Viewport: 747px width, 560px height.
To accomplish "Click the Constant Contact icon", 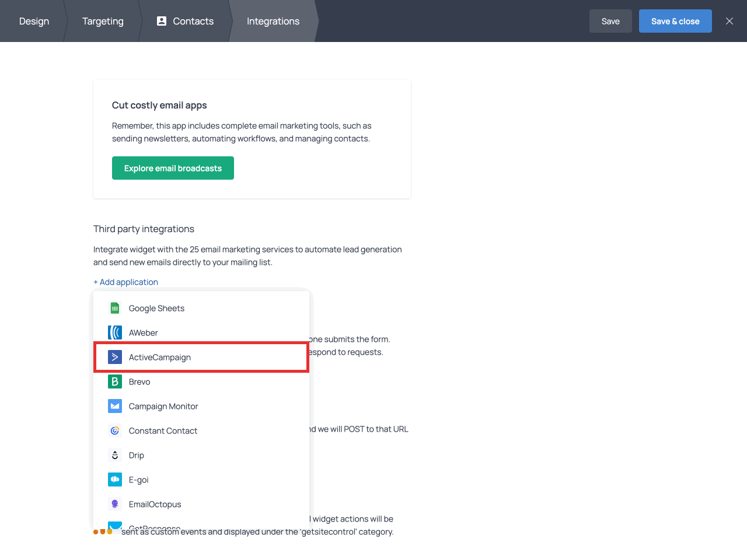I will tap(115, 430).
